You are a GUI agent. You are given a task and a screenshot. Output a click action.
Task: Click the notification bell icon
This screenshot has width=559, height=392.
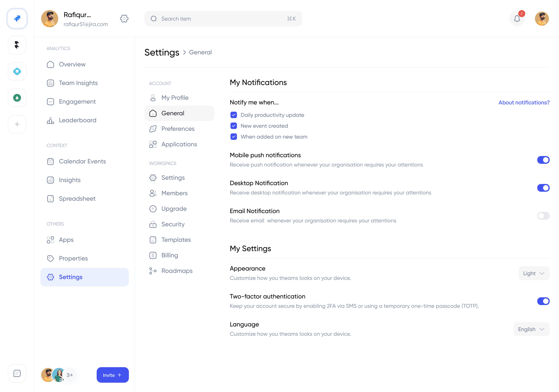pos(517,19)
